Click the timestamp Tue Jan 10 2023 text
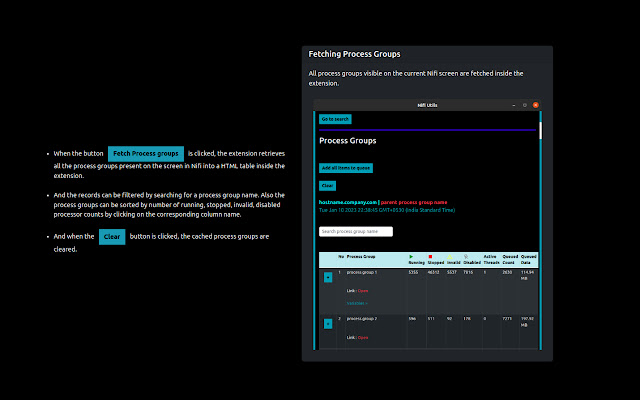The image size is (640, 400). (387, 210)
